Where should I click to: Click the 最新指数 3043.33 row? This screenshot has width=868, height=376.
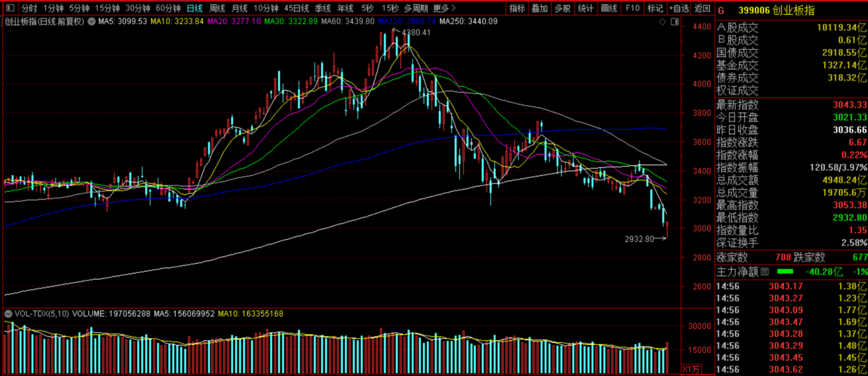791,105
